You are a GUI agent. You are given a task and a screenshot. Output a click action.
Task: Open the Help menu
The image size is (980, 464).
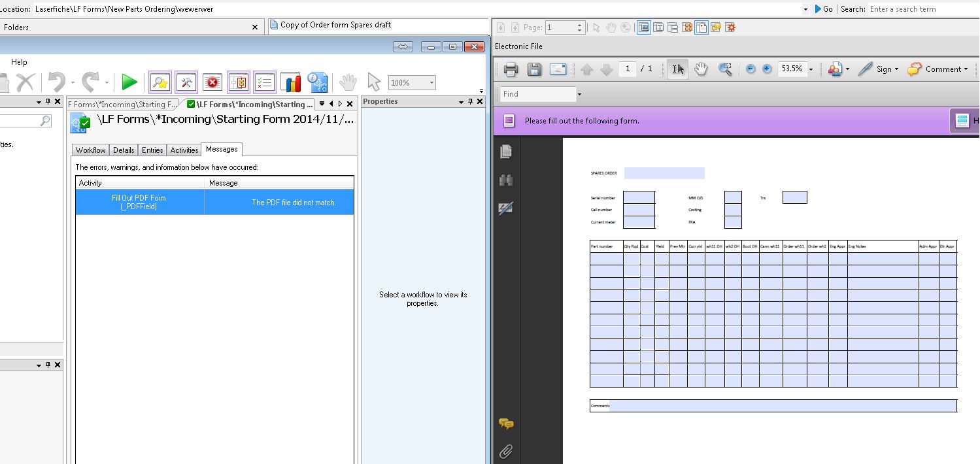tap(19, 62)
